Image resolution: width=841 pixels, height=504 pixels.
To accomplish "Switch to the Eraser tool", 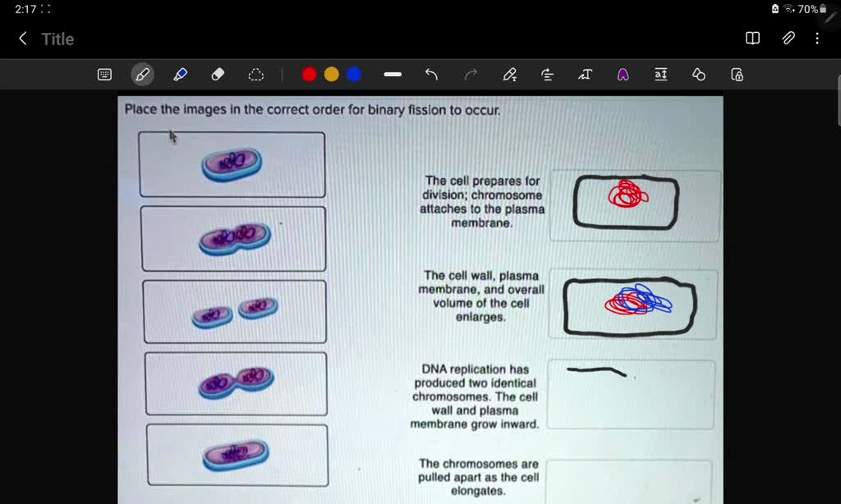I will (216, 74).
